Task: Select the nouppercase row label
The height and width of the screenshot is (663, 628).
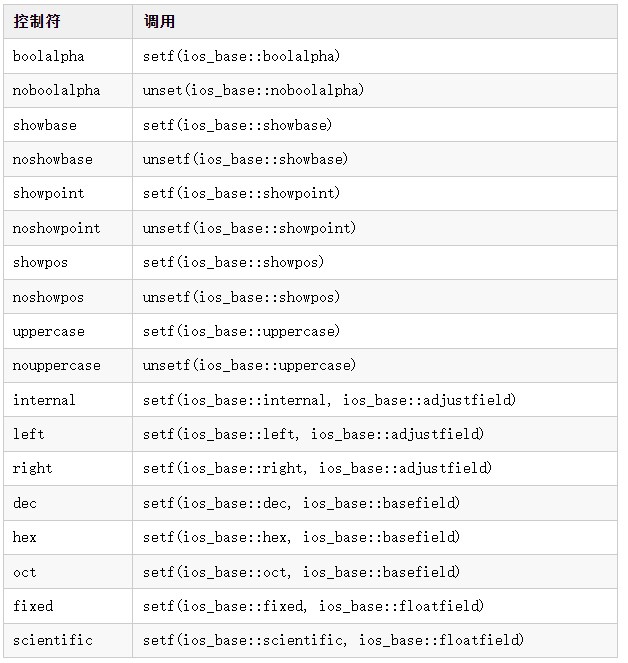Action: (57, 365)
